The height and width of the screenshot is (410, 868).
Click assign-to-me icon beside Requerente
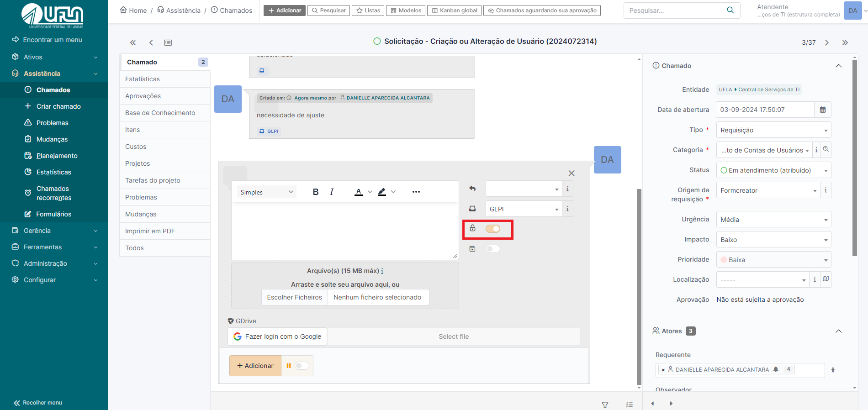pyautogui.click(x=833, y=370)
